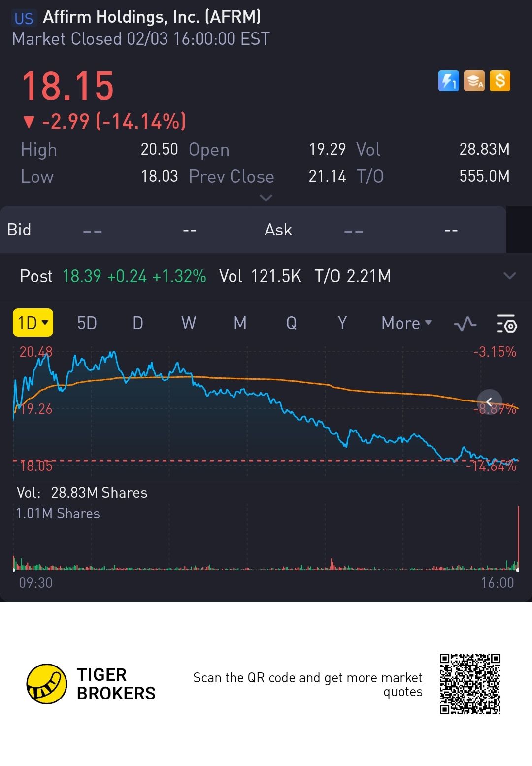This screenshot has width=532, height=766.
Task: Tap the US market badge
Action: point(24,19)
